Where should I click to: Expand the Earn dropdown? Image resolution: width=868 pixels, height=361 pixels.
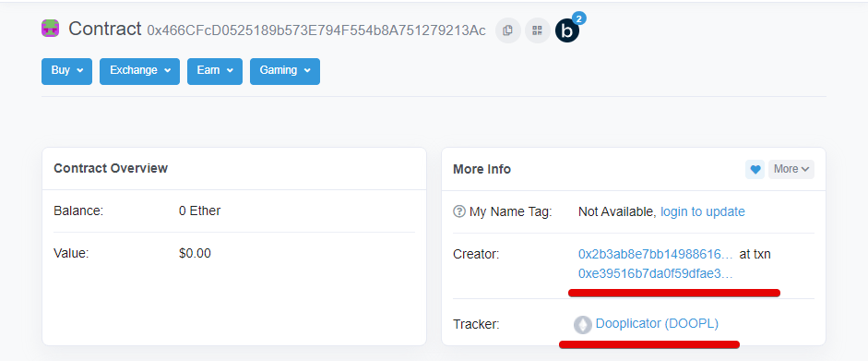click(x=215, y=71)
